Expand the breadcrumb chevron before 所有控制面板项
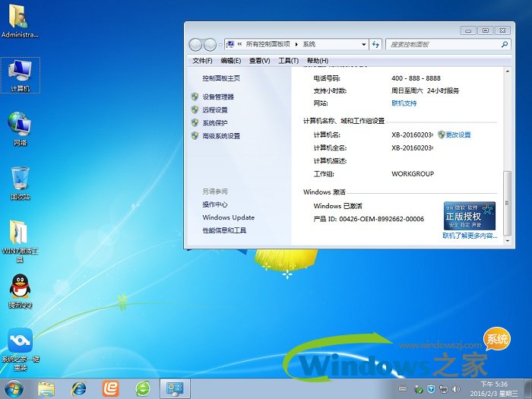 click(x=239, y=44)
